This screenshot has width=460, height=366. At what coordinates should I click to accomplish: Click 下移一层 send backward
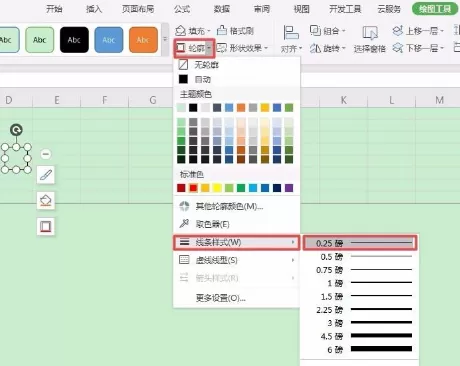pyautogui.click(x=418, y=48)
